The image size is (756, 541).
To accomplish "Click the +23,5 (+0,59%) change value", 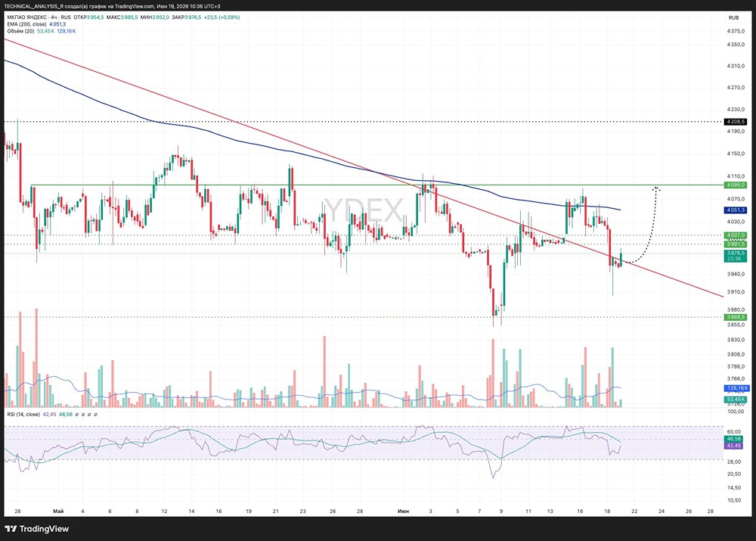I will 222,17.
